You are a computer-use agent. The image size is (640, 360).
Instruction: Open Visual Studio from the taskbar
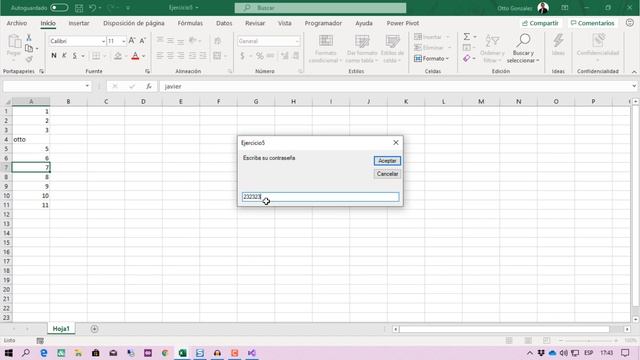pos(251,353)
